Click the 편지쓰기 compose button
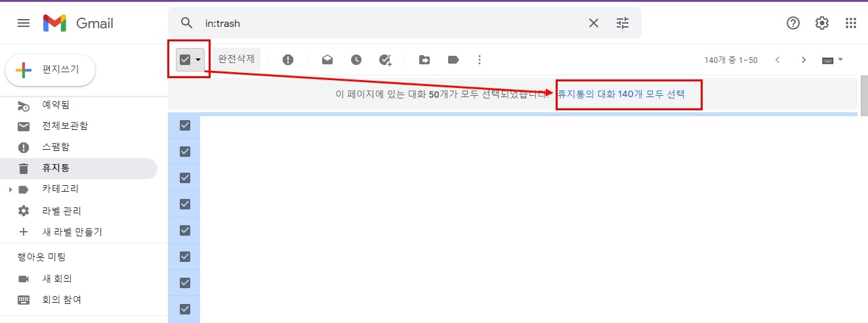This screenshot has width=868, height=323. [x=51, y=70]
